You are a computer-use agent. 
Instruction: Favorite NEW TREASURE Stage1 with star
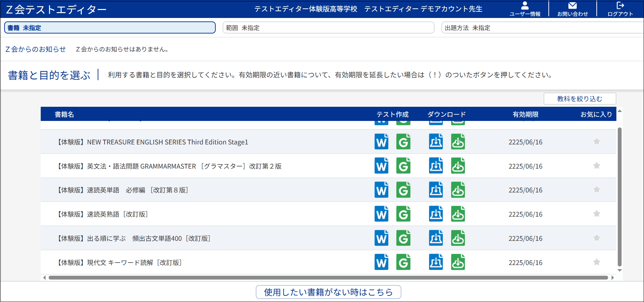(x=596, y=142)
